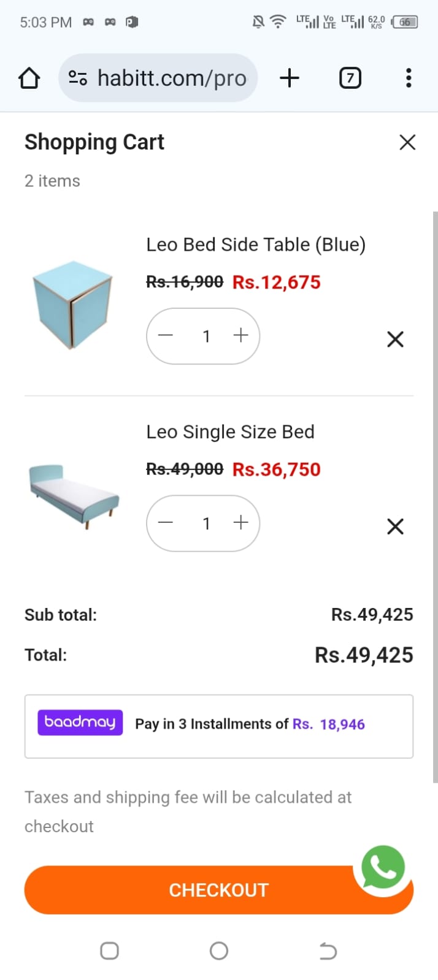Increase quantity of Leo Bed Side Table

[x=240, y=336]
